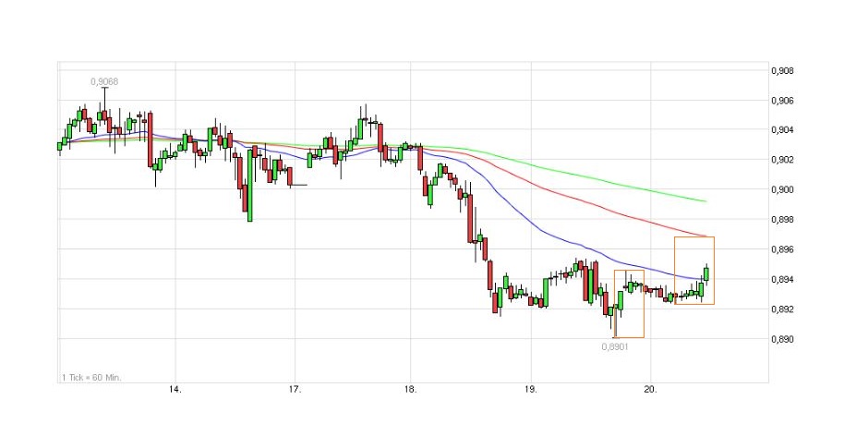Click the '1 Tick = 60 Min.' label

tap(91, 377)
